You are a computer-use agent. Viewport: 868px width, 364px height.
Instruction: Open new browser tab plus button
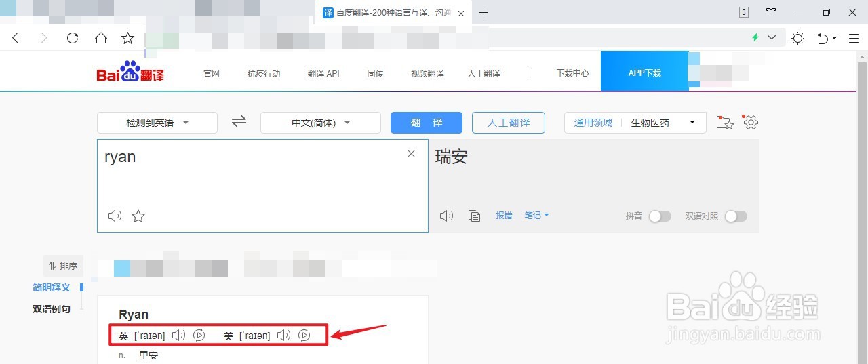484,13
